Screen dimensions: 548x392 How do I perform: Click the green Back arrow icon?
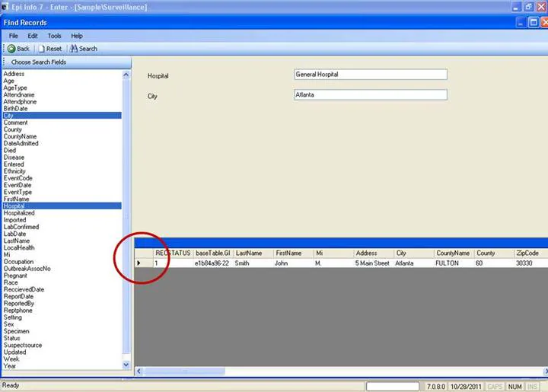coord(11,49)
